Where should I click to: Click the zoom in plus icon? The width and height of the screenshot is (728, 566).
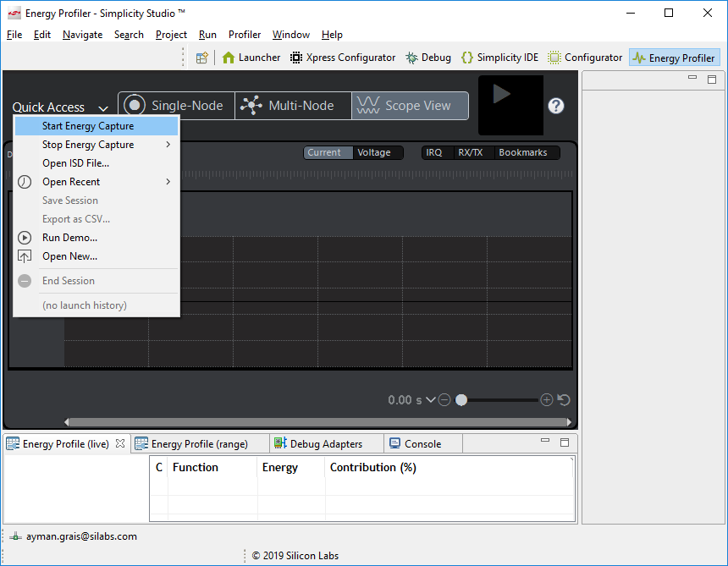pyautogui.click(x=547, y=399)
